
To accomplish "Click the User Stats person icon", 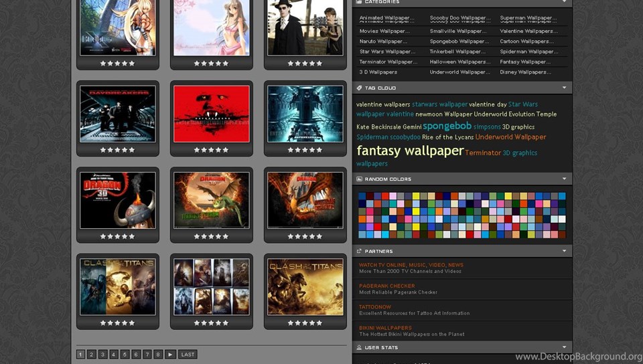I will 359,347.
